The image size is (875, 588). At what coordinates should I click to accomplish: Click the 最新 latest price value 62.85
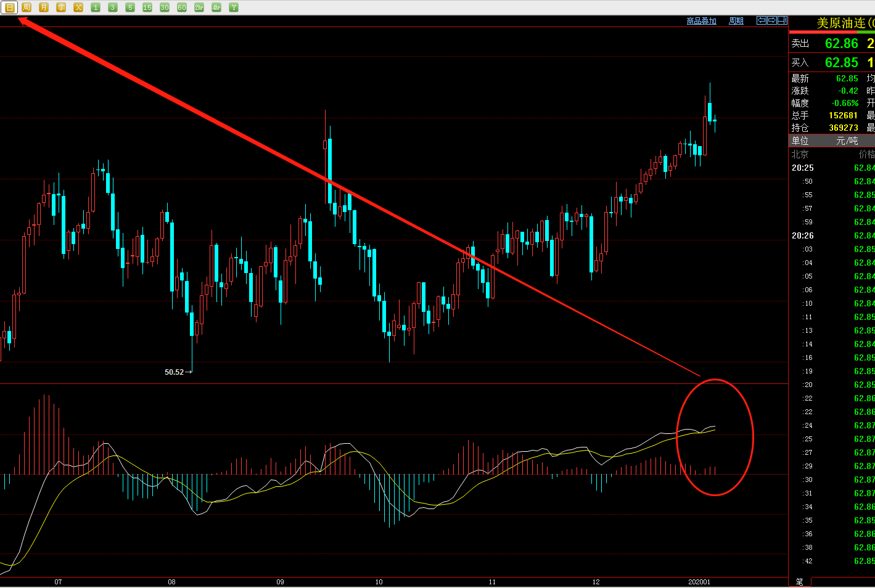[x=847, y=79]
